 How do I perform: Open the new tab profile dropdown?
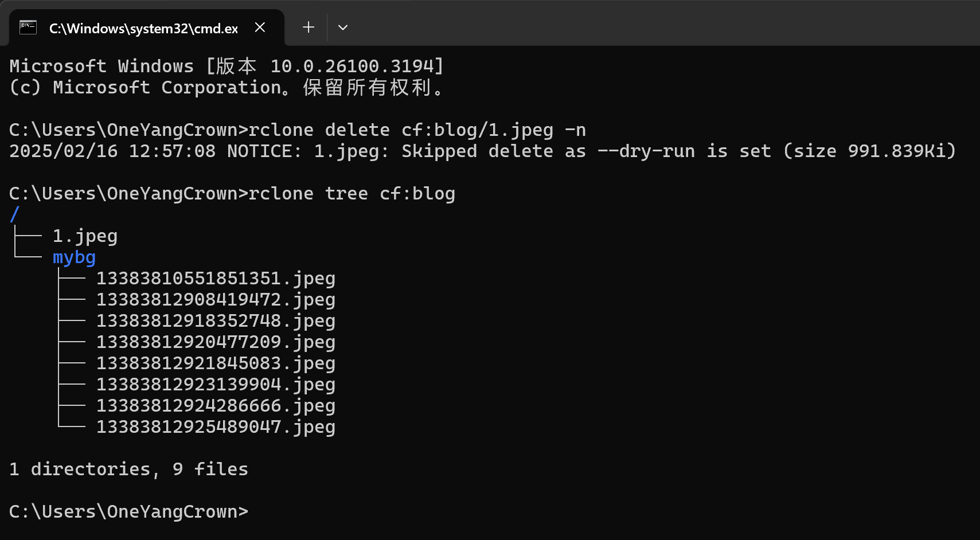click(343, 28)
